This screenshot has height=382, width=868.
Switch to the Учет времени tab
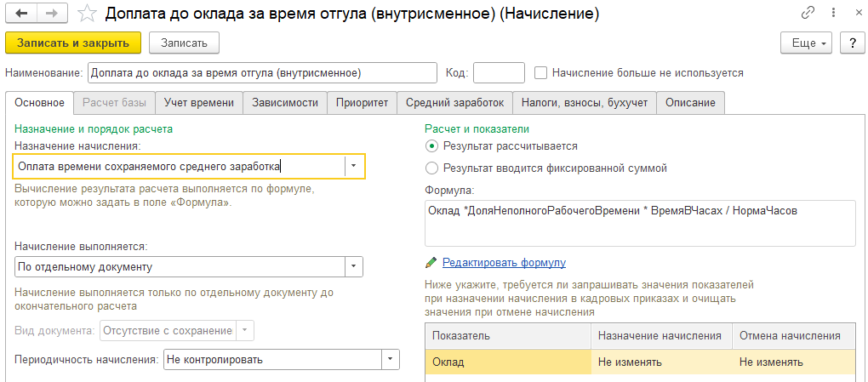(x=199, y=103)
